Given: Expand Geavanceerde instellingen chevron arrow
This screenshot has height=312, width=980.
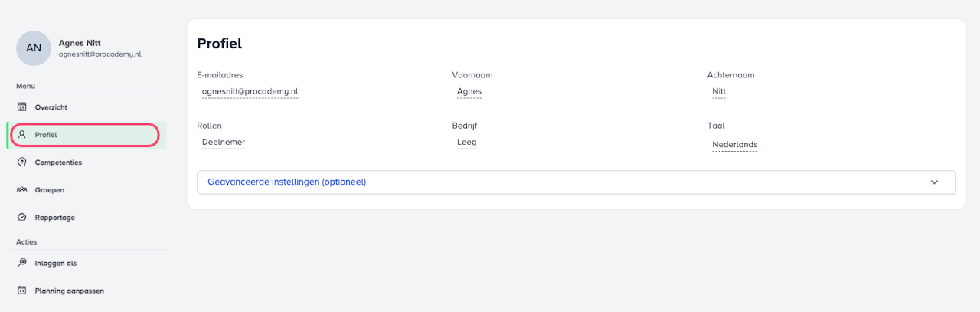Looking at the screenshot, I should pos(934,182).
